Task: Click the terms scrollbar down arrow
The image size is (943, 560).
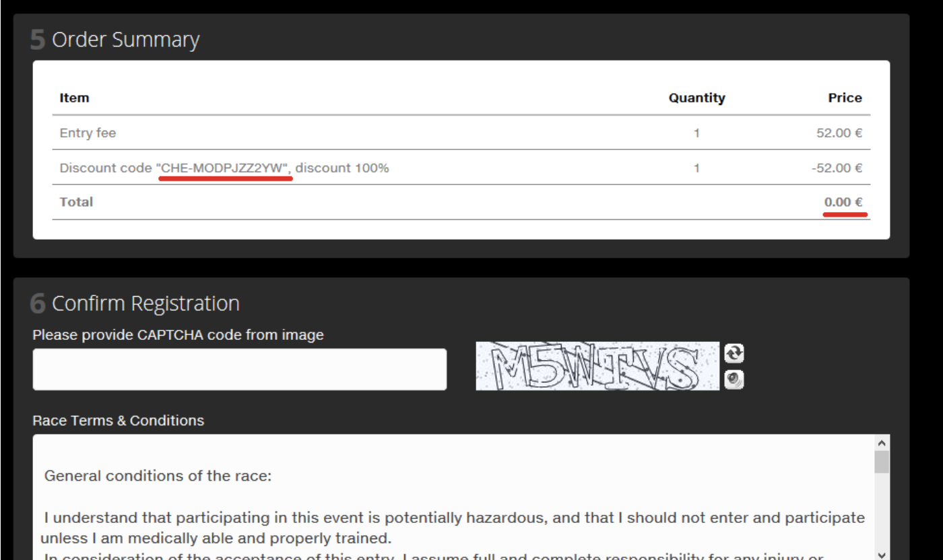Action: click(881, 554)
